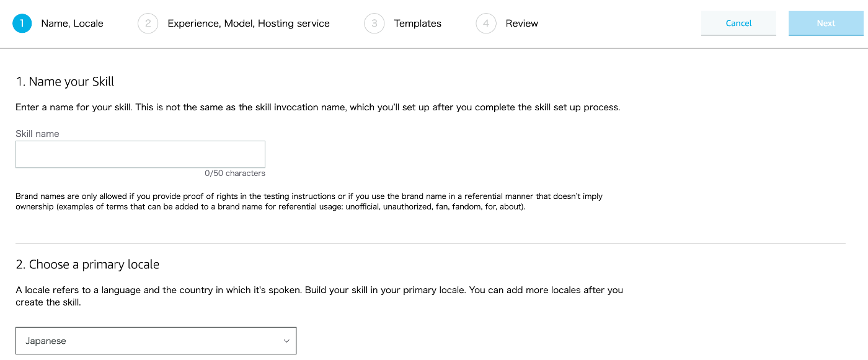Focus the Skill name text box

coord(140,154)
